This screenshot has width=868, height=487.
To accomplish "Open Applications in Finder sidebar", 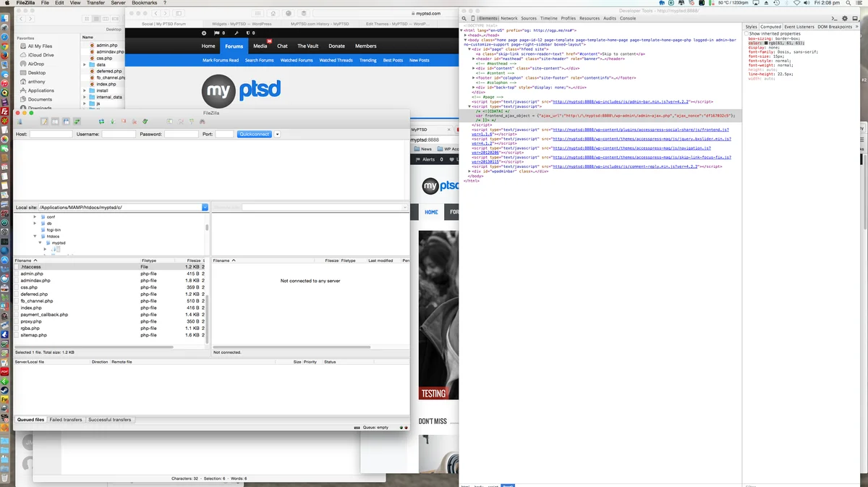I will [41, 90].
